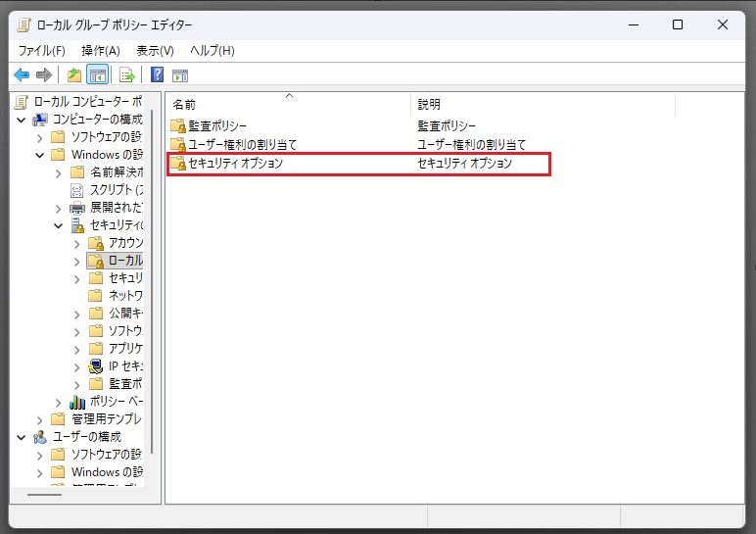Collapse the ユーザーの構成 tree node
The image size is (756, 534).
22,437
